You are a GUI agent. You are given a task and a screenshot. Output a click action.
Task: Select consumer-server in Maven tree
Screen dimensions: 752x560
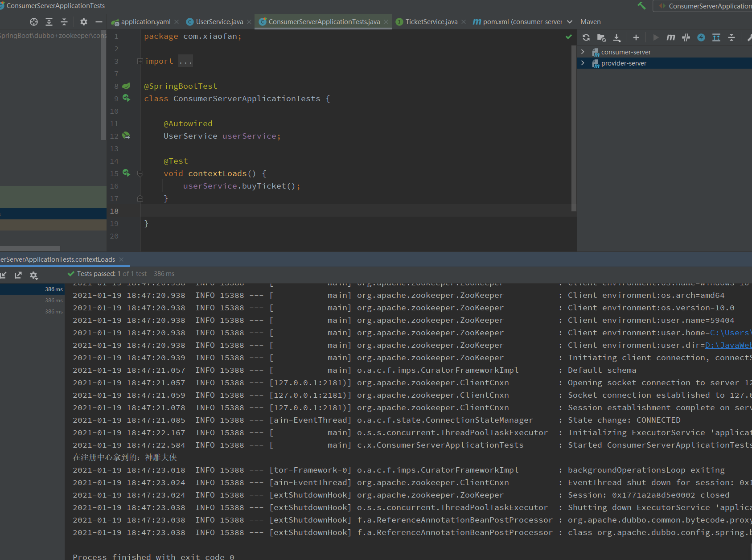[x=626, y=52]
